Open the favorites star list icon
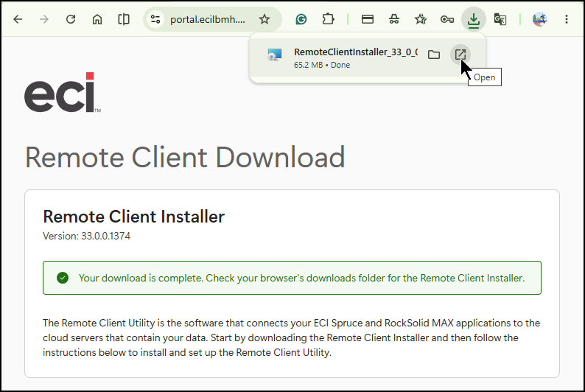The width and height of the screenshot is (585, 392). click(x=421, y=19)
